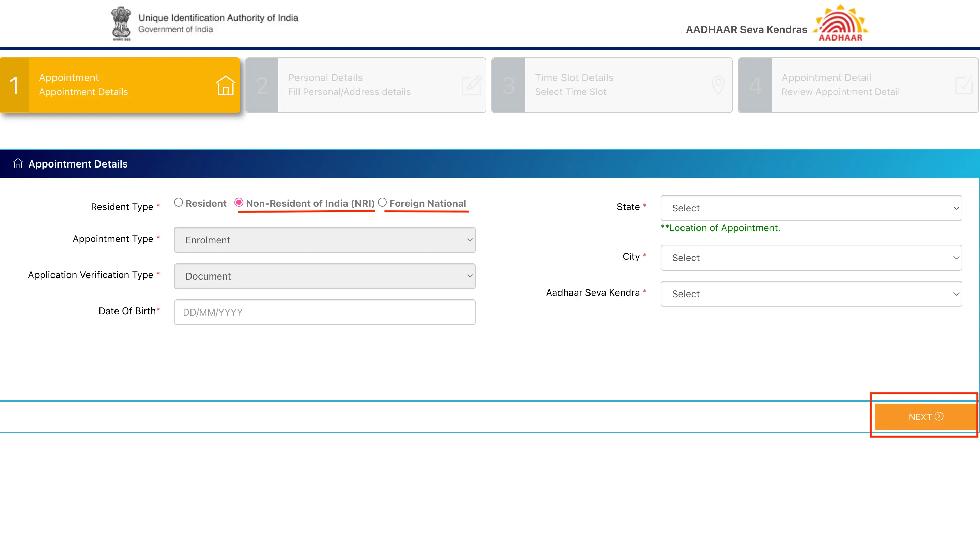Click the NEXT arrow icon button
This screenshot has height=557, width=980.
pyautogui.click(x=939, y=416)
